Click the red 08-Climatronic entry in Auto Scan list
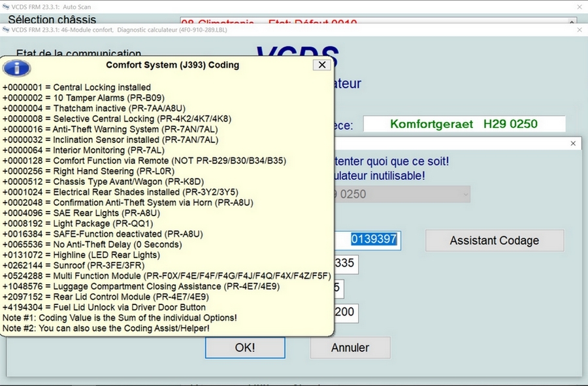The height and width of the screenshot is (386, 588). click(x=269, y=22)
